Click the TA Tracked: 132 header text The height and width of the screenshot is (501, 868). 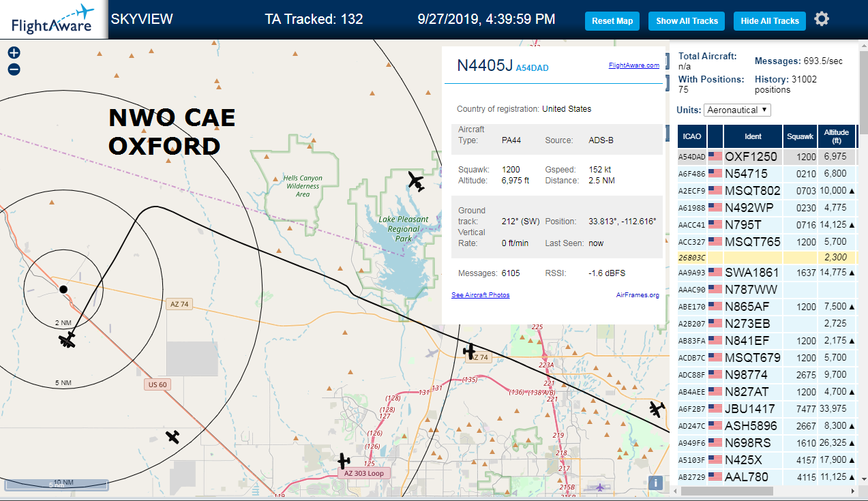(x=314, y=19)
